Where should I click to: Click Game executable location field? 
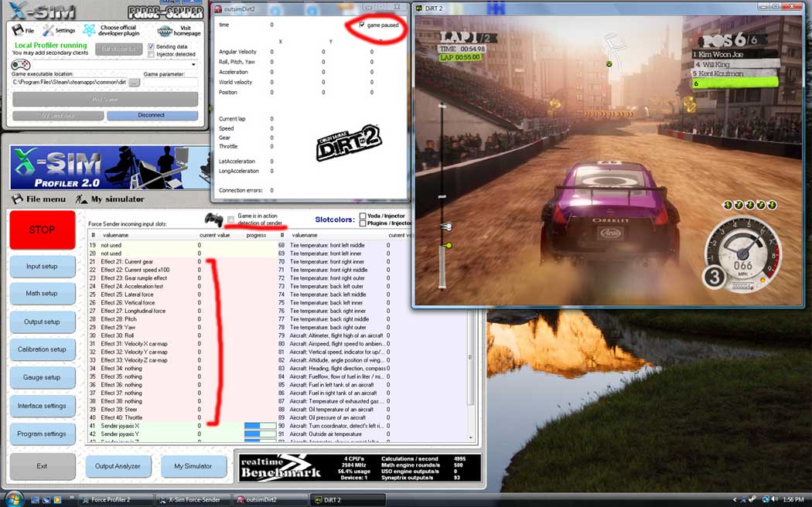click(x=69, y=82)
